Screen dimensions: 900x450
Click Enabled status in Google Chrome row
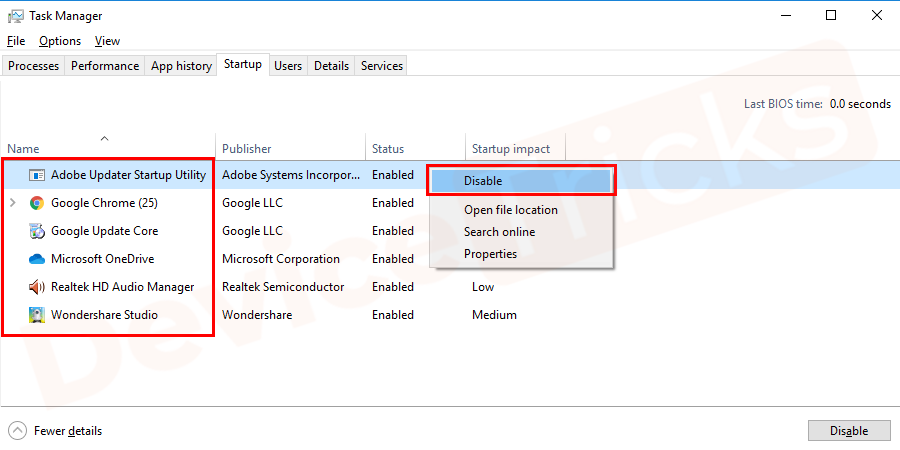coord(393,203)
